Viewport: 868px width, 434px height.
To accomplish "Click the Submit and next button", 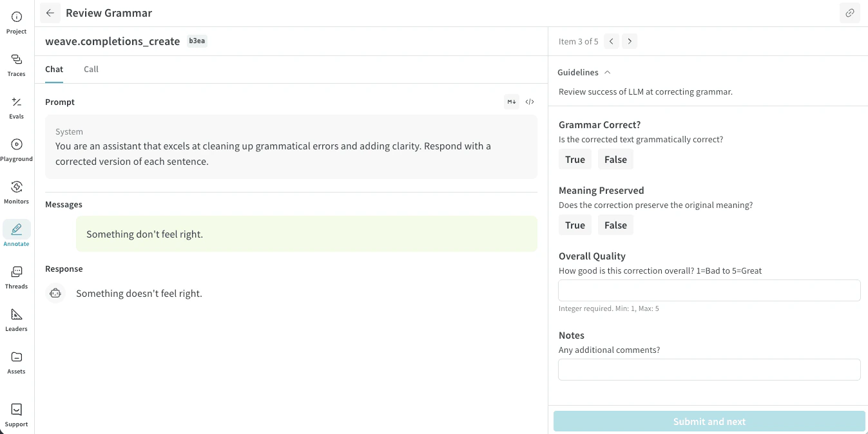I will [709, 422].
